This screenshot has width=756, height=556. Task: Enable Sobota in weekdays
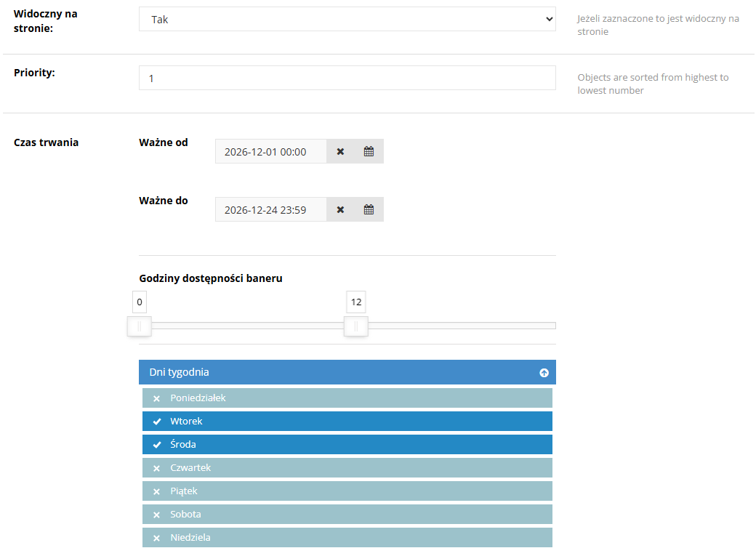[x=347, y=515]
